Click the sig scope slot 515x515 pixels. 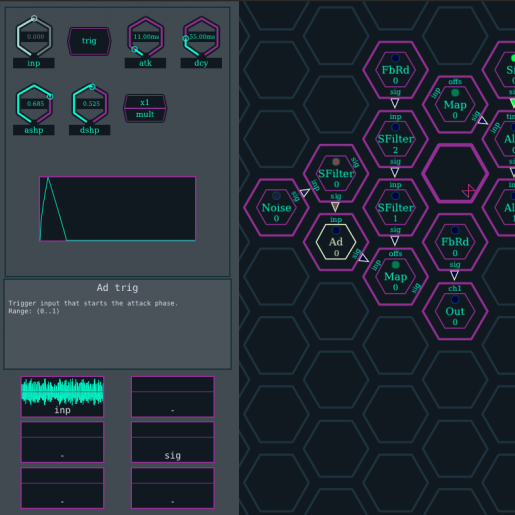click(173, 442)
